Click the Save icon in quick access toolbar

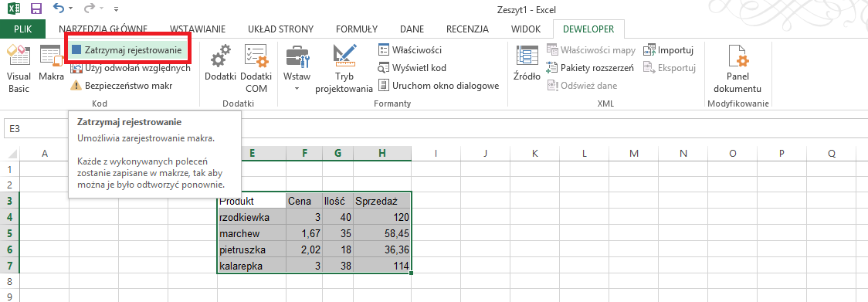coord(36,8)
